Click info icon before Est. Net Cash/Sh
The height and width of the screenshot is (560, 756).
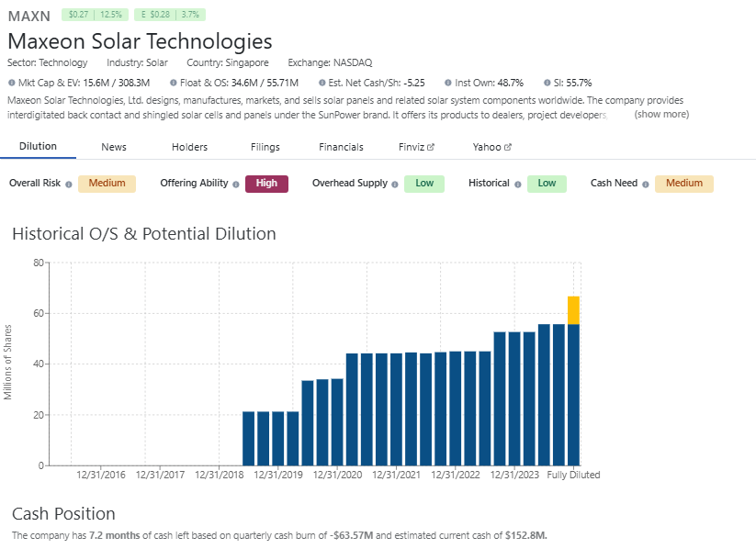pyautogui.click(x=322, y=83)
